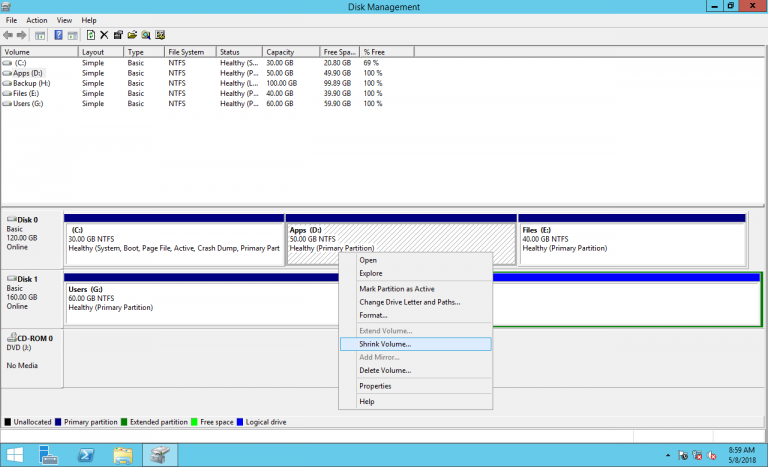Open the Action menu
Screen dimensions: 768x467
click(x=37, y=21)
